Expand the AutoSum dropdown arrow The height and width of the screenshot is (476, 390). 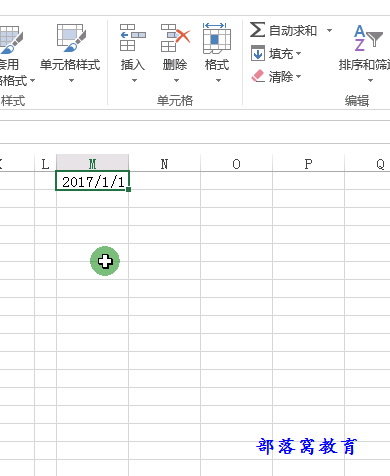pos(329,30)
